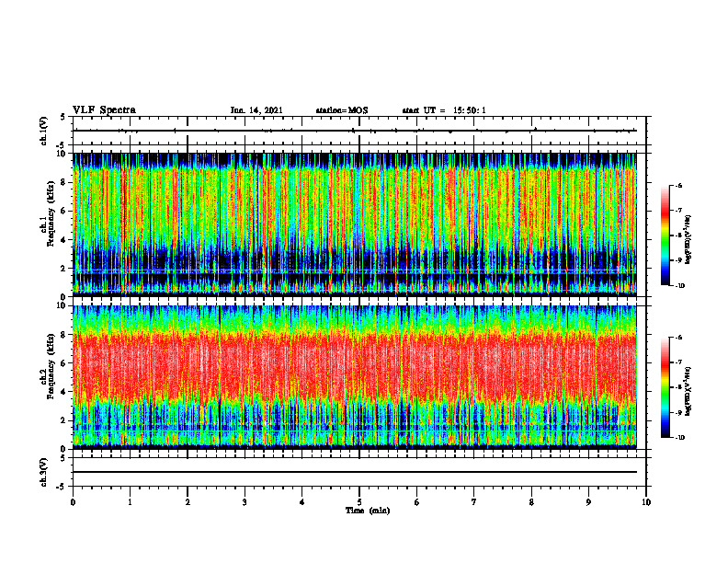This screenshot has width=728, height=563.
Task: Click the ch.2 frequency tick "8"
Action: click(x=65, y=335)
